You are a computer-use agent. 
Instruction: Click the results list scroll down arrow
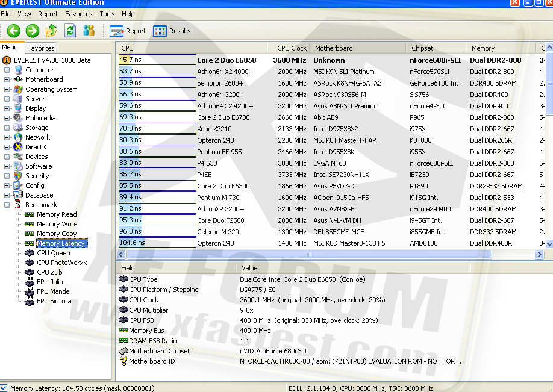549,244
